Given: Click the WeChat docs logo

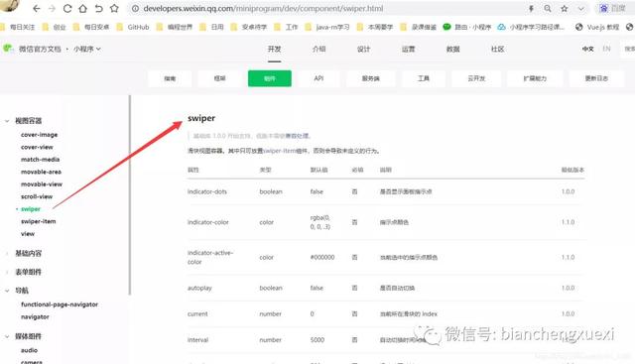Looking at the screenshot, I should click(8, 49).
